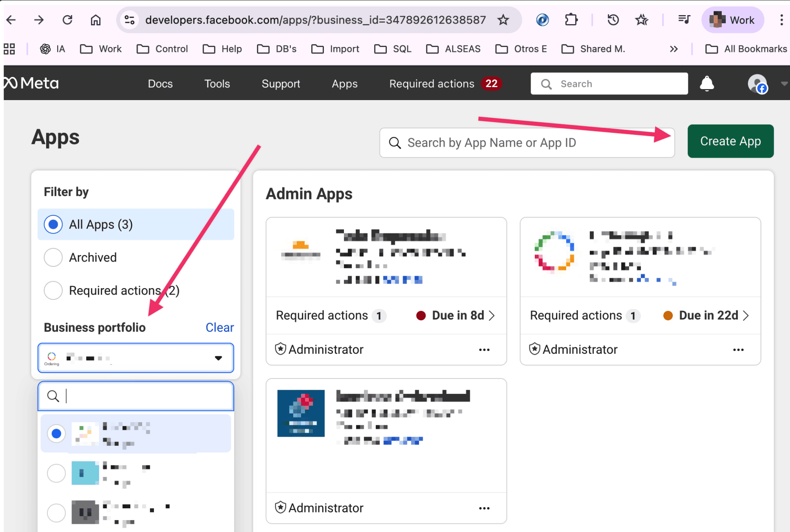Show more bookmarks with the double chevron
790x532 pixels.
tap(674, 49)
